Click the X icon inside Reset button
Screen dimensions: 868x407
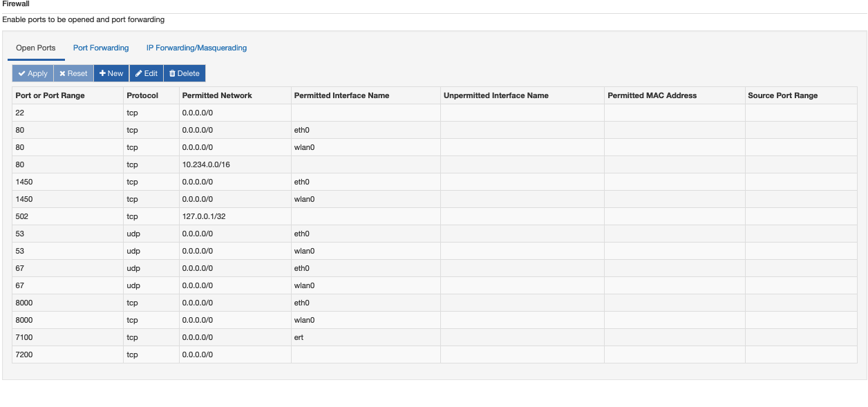click(63, 73)
